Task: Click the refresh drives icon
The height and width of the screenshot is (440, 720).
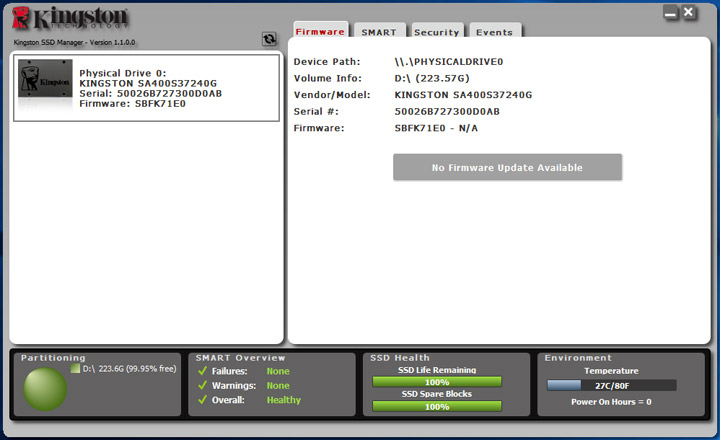Action: pyautogui.click(x=269, y=39)
